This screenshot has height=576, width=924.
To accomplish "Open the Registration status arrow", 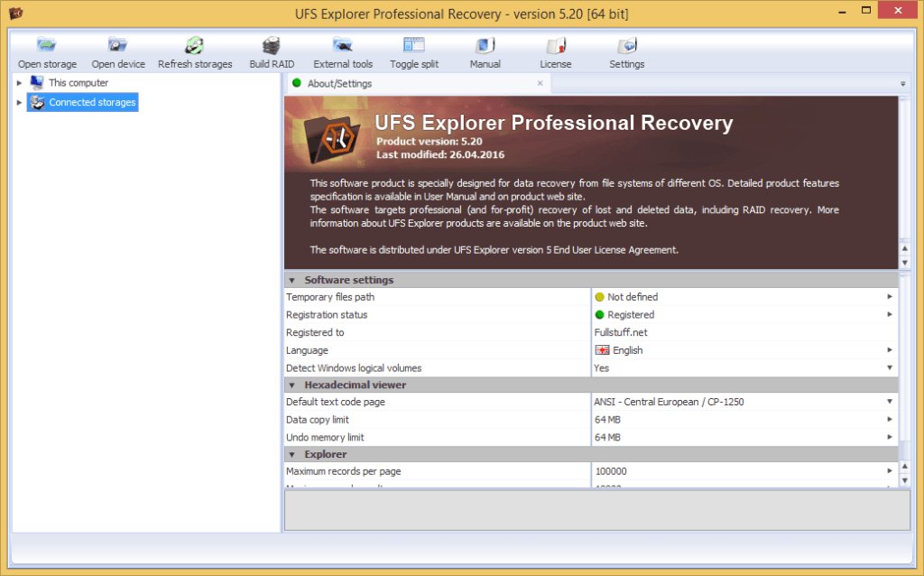I will [x=890, y=314].
